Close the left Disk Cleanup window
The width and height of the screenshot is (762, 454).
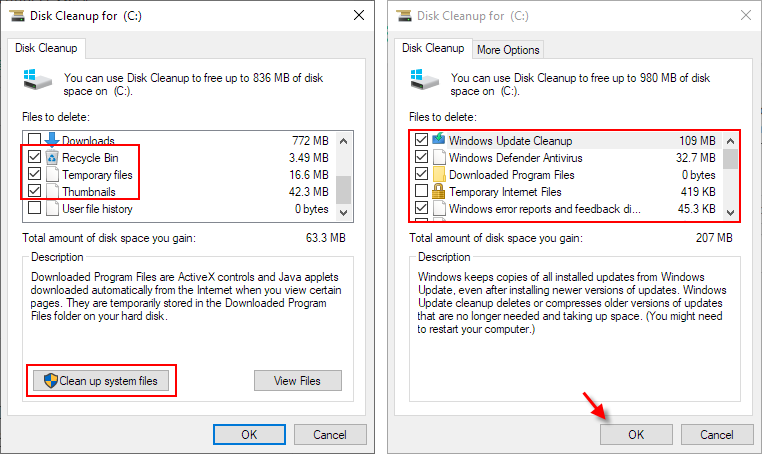click(359, 16)
